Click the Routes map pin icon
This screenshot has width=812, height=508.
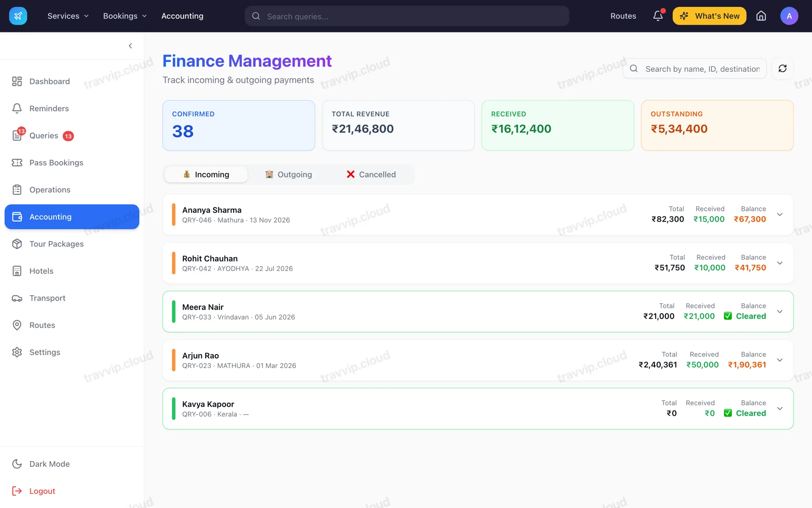(x=17, y=325)
